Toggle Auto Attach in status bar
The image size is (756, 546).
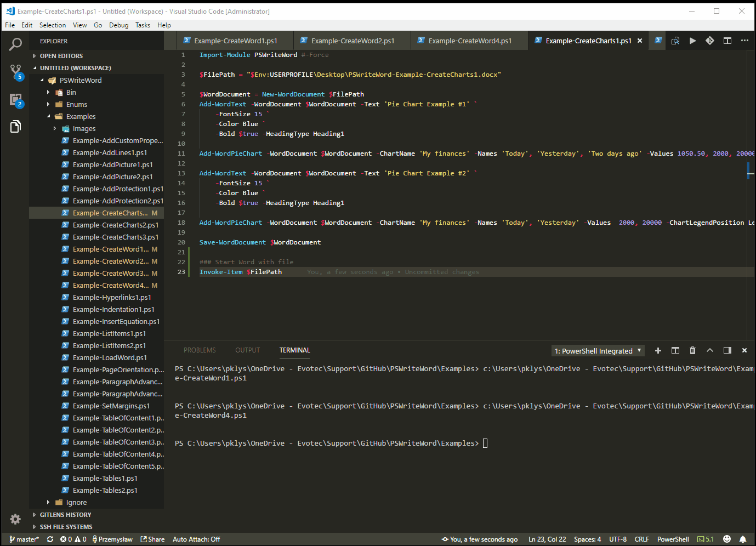(x=196, y=539)
